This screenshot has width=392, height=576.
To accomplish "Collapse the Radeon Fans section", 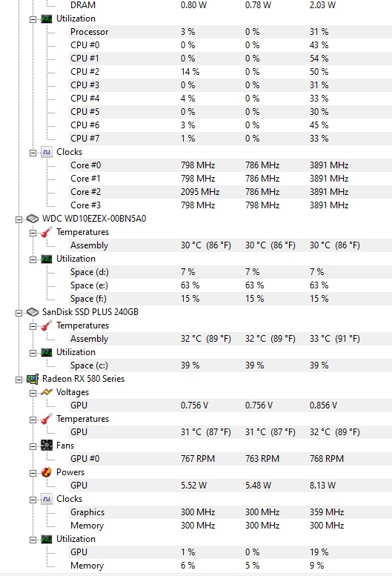I will (33, 446).
